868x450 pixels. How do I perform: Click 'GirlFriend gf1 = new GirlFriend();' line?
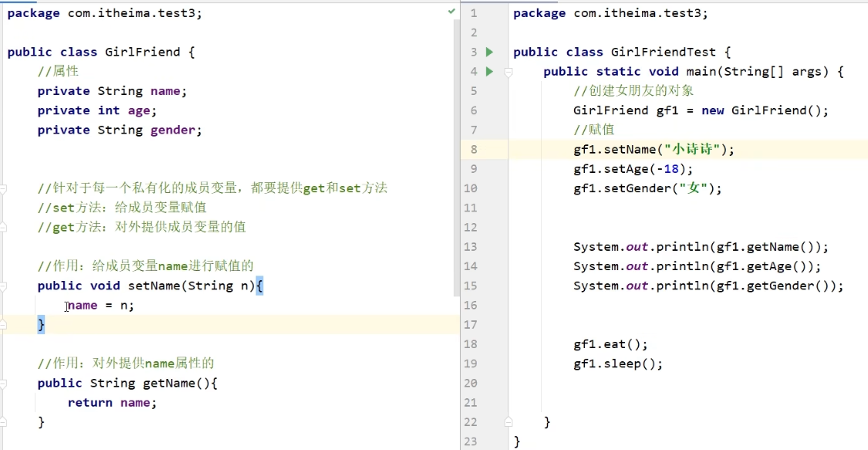(701, 110)
